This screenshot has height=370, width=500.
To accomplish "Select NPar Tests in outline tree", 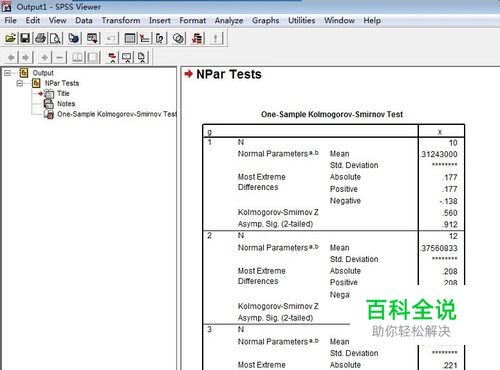I will [62, 83].
